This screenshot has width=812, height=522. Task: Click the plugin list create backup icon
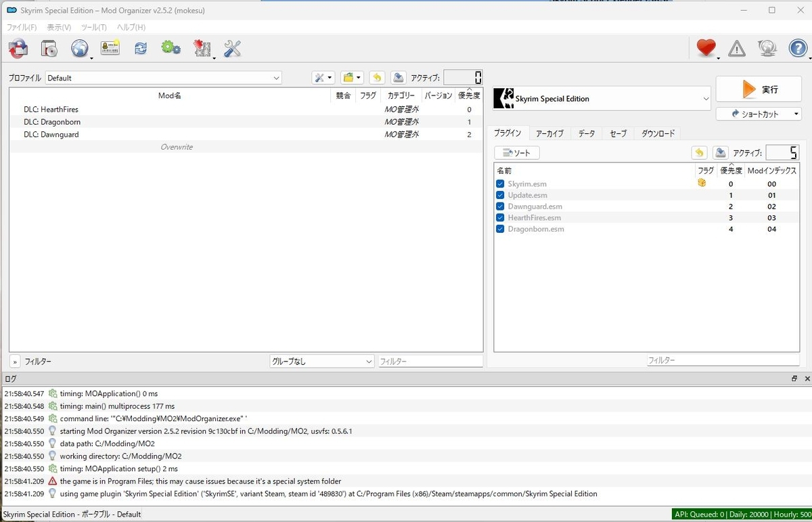tap(721, 153)
